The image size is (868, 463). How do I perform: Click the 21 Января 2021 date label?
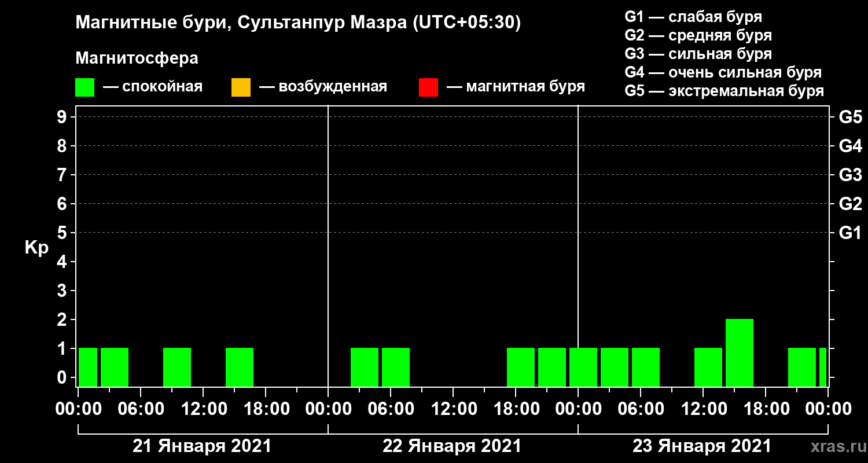[x=202, y=446]
